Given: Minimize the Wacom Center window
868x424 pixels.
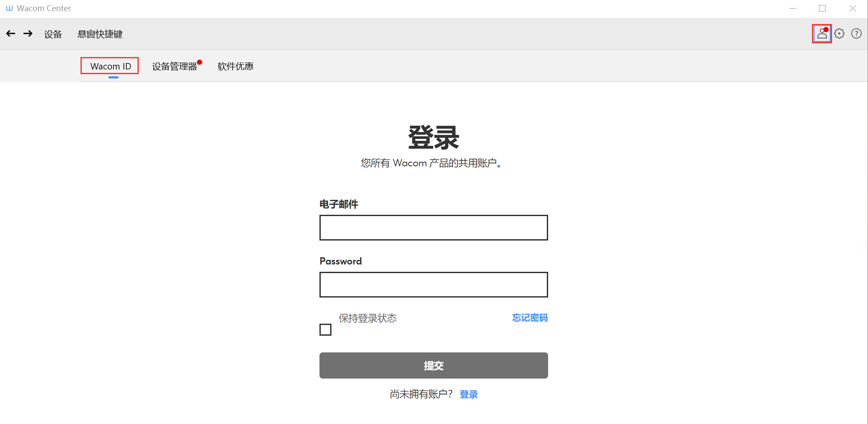Looking at the screenshot, I should pyautogui.click(x=793, y=9).
